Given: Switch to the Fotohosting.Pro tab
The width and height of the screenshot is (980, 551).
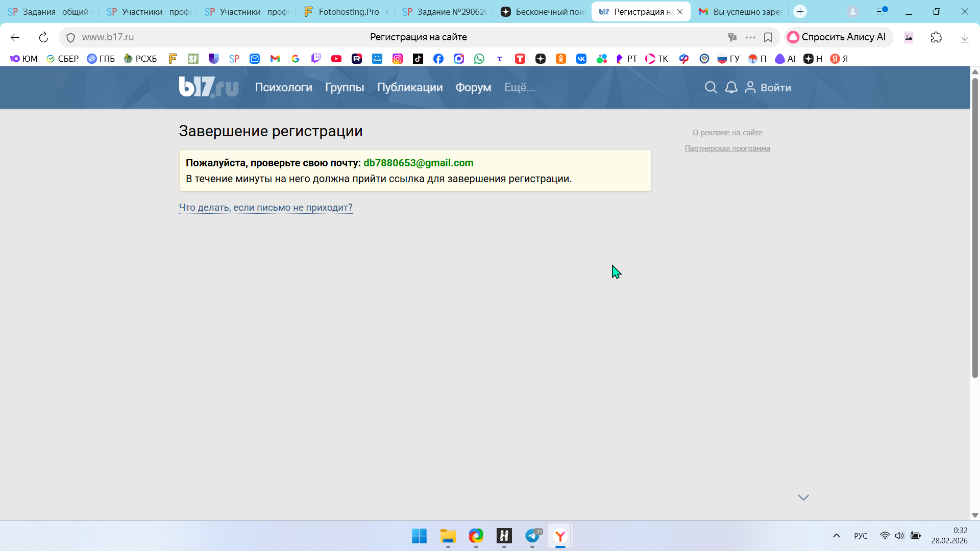Looking at the screenshot, I should click(x=347, y=11).
